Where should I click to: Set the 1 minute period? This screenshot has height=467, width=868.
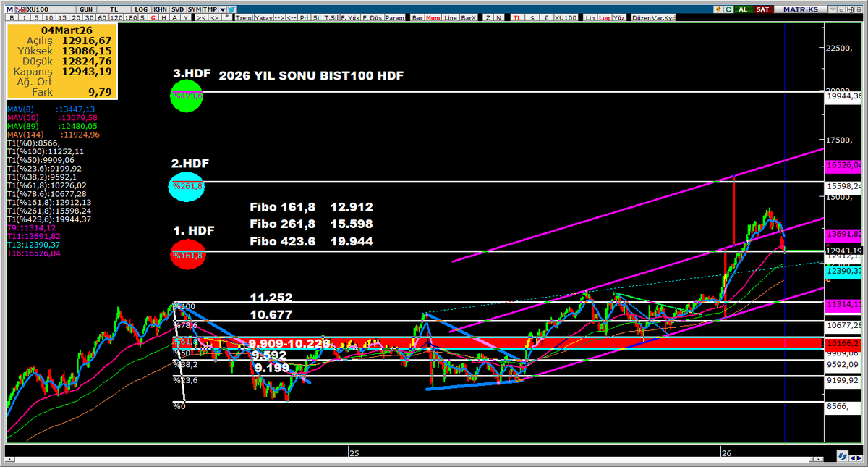pyautogui.click(x=24, y=17)
